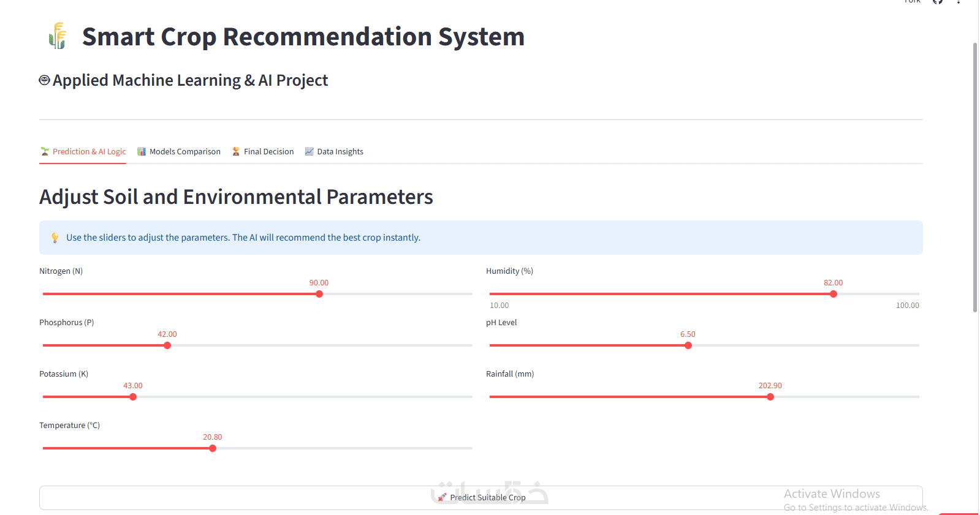The image size is (980, 515).
Task: Click the robot icon beside Applied Machine Learning
Action: [45, 80]
